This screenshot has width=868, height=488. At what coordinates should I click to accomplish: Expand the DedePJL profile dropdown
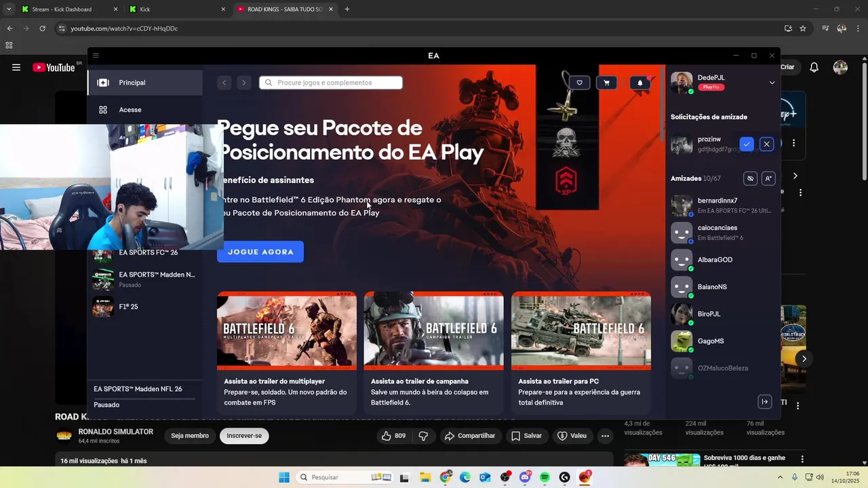point(772,83)
